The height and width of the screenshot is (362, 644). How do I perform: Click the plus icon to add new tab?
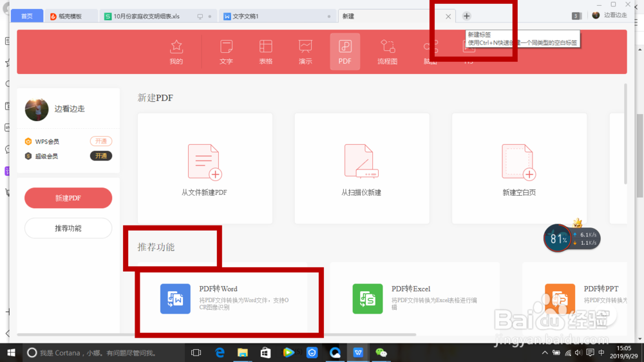466,16
